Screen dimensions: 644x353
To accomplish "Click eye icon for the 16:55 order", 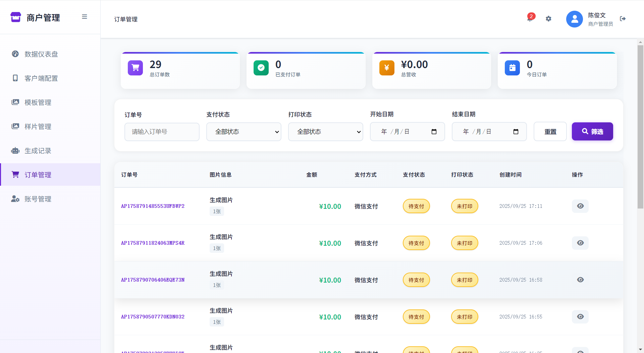I will click(580, 317).
